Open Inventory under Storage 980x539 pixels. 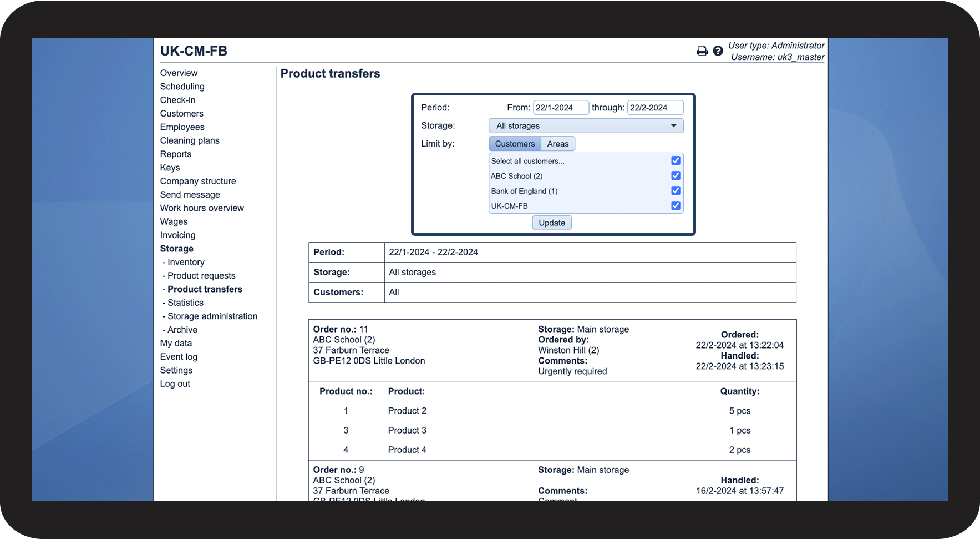click(186, 263)
